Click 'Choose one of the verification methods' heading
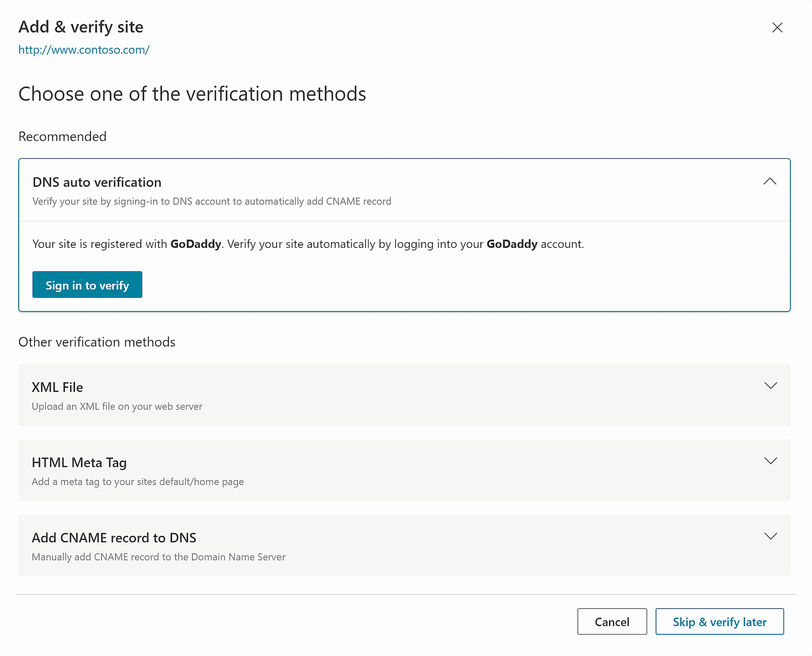Image resolution: width=812 pixels, height=656 pixels. pyautogui.click(x=192, y=94)
